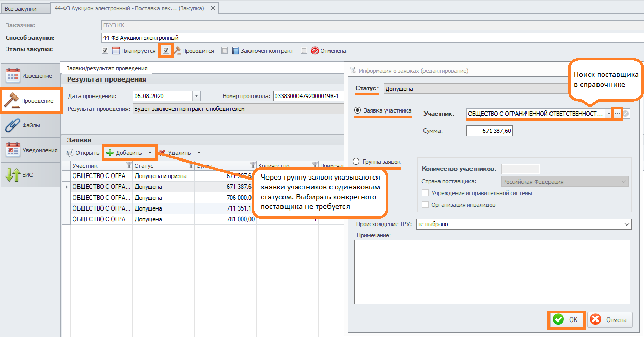
Task: Select the participant cell in the 706 000,00 row
Action: pyautogui.click(x=101, y=197)
